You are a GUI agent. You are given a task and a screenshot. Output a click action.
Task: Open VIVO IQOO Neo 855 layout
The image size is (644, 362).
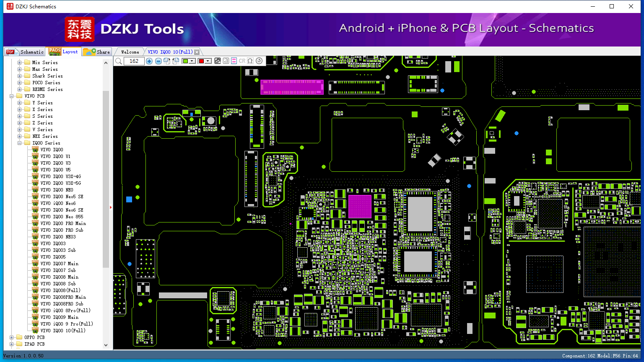(62, 217)
